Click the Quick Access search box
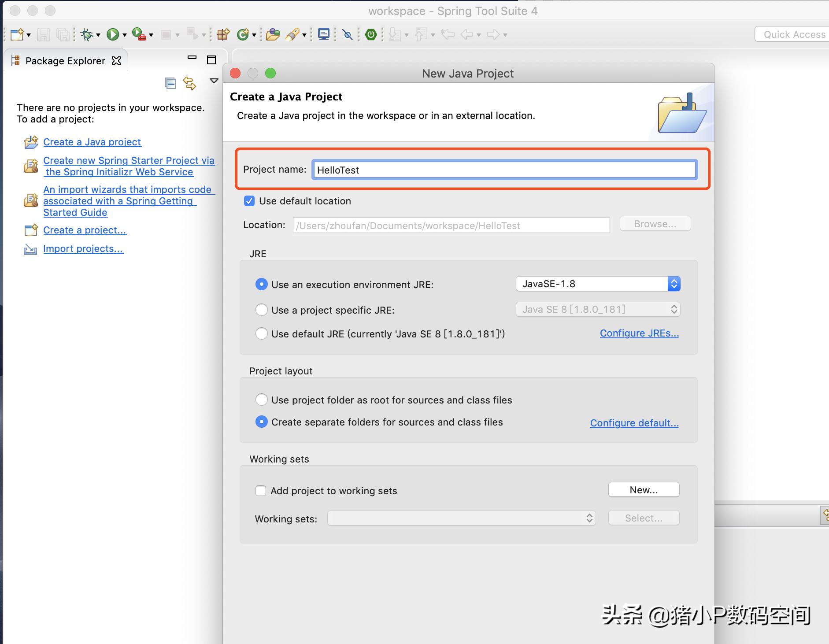This screenshot has width=829, height=644. pos(793,34)
